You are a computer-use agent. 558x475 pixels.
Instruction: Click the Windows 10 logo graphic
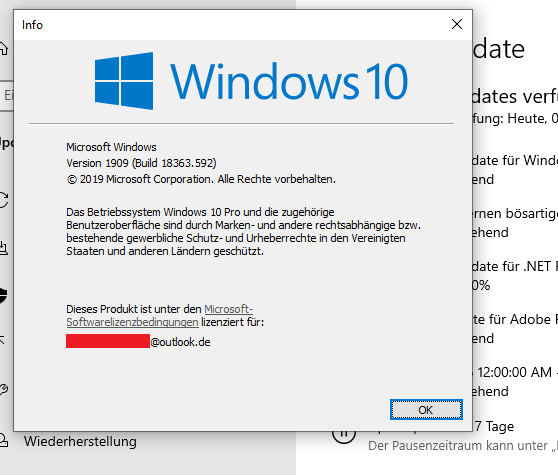[x=251, y=81]
